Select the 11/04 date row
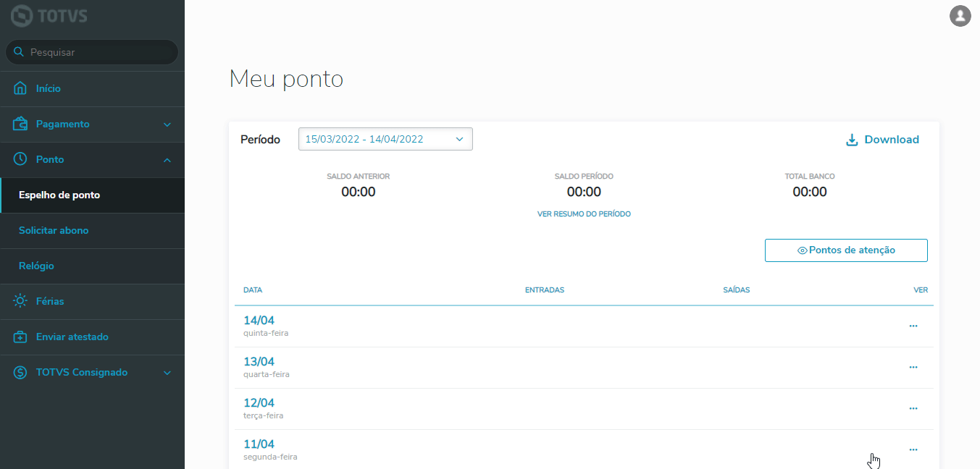The height and width of the screenshot is (469, 980). [x=584, y=449]
